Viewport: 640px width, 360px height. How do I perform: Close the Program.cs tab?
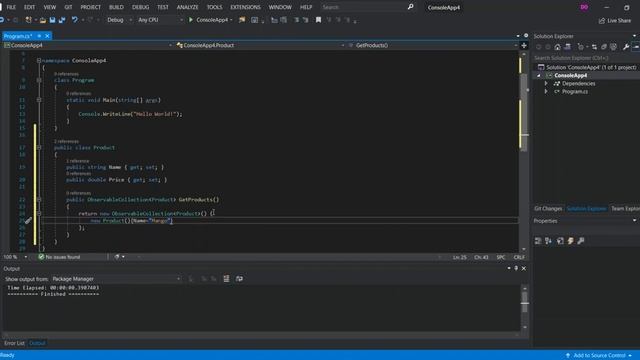(47, 36)
